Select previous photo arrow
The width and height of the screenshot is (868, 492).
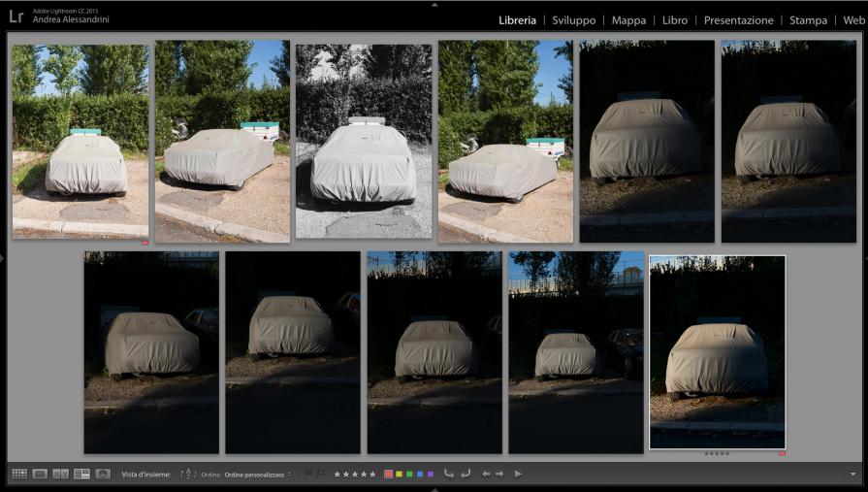[486, 474]
